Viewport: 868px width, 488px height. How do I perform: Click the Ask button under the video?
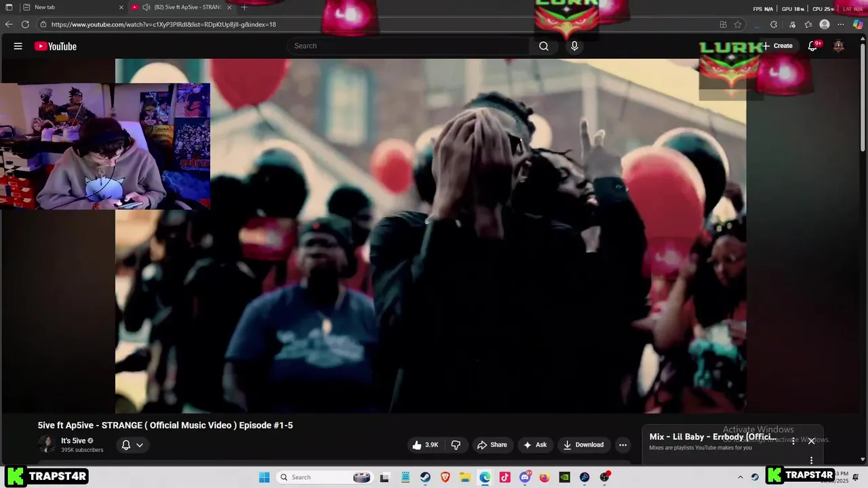pyautogui.click(x=535, y=445)
